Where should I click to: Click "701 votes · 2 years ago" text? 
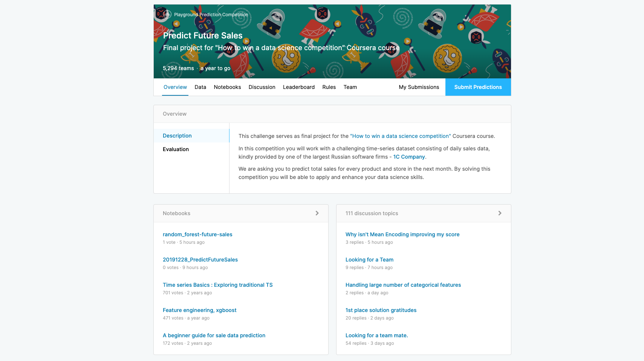click(x=187, y=293)
